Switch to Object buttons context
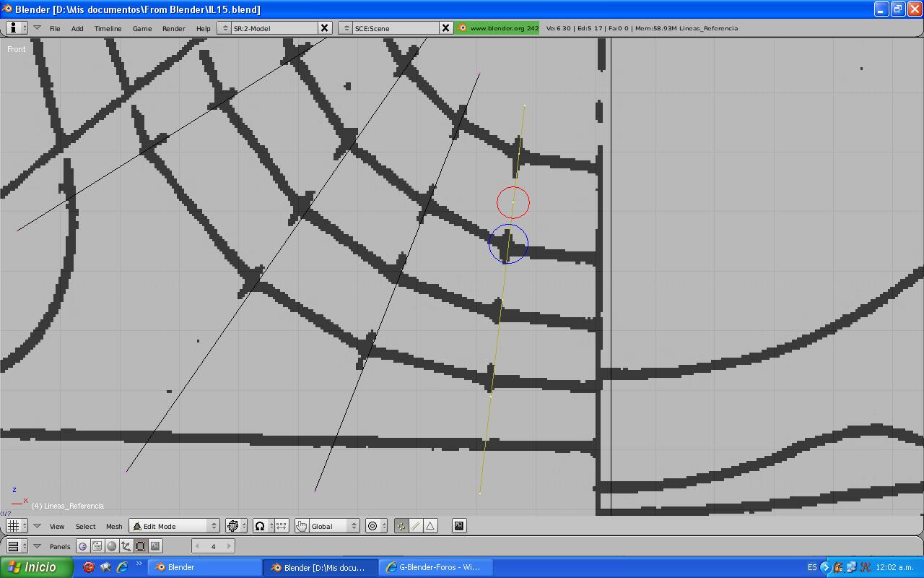The height and width of the screenshot is (578, 924). (x=126, y=546)
